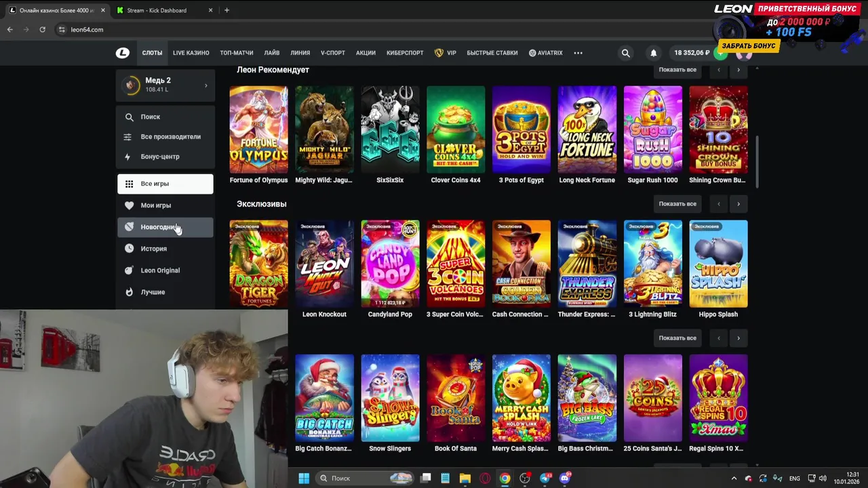Image resolution: width=868 pixels, height=488 pixels.
Task: Click the History clock icon
Action: (x=129, y=249)
